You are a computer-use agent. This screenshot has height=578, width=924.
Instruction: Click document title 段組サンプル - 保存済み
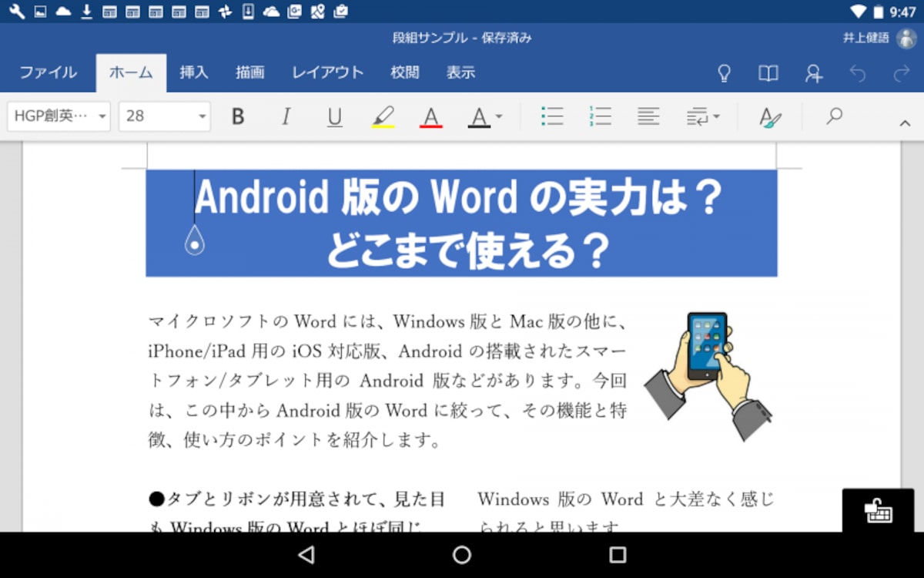point(462,38)
